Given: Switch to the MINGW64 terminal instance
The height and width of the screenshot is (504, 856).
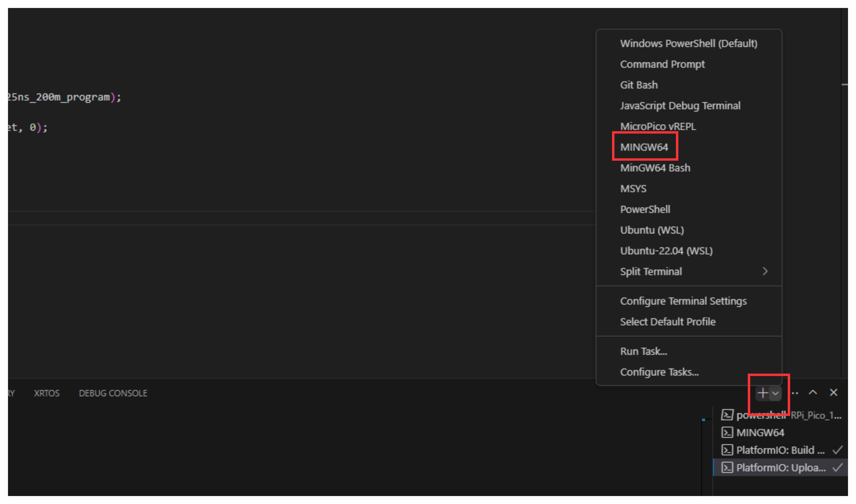Looking at the screenshot, I should point(760,433).
